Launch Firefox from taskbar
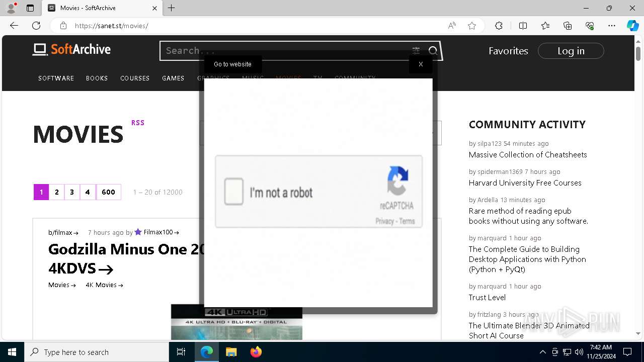Screen dimensions: 644x362 [256, 352]
